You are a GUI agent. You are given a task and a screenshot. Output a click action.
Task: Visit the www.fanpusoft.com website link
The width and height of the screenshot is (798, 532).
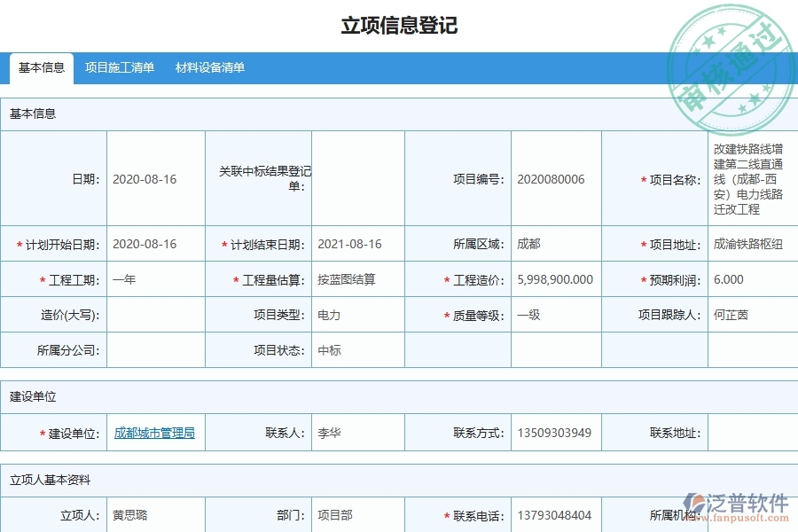[743, 516]
